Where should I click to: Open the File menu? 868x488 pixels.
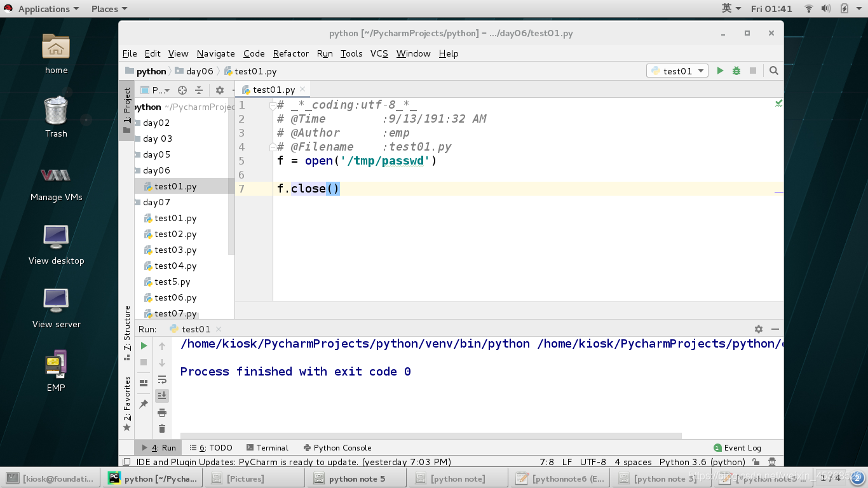point(130,53)
